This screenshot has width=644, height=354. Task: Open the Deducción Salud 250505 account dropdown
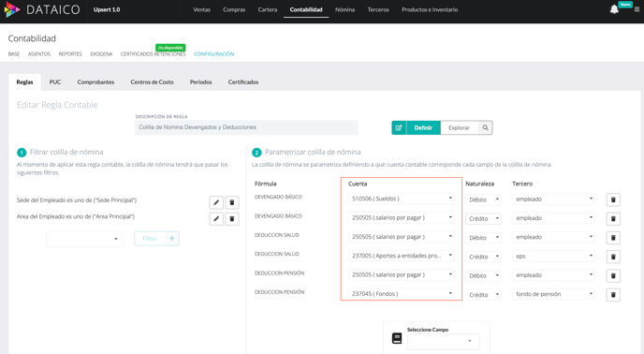point(402,237)
